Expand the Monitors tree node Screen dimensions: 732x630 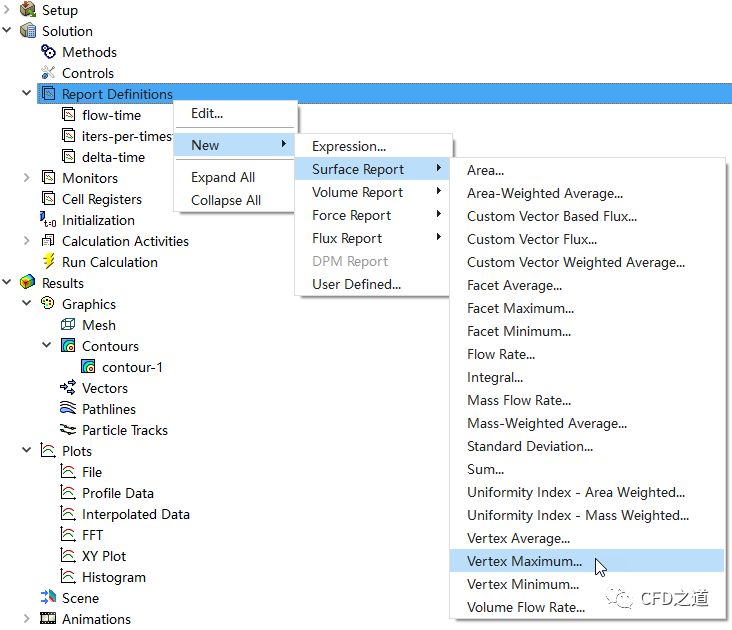click(27, 178)
